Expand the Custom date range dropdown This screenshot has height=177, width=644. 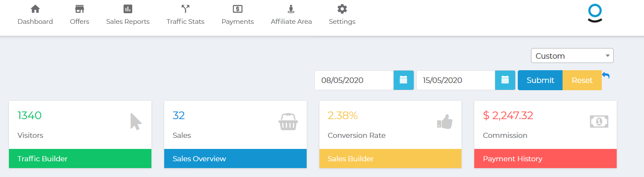point(572,56)
